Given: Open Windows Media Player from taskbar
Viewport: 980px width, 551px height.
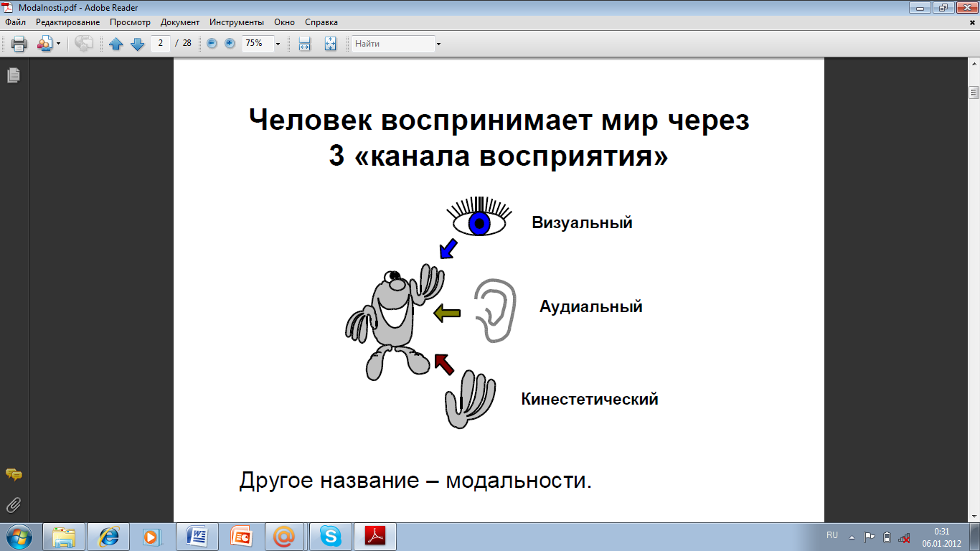Looking at the screenshot, I should (153, 537).
